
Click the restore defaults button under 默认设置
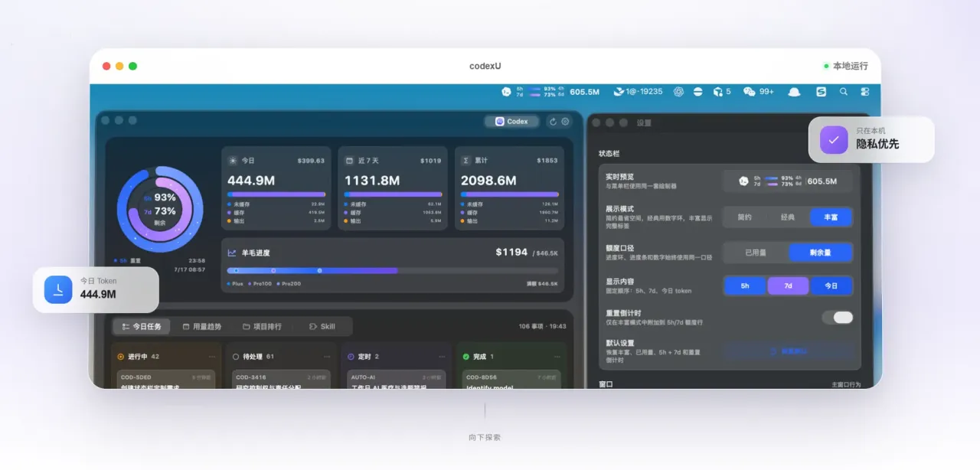click(788, 351)
